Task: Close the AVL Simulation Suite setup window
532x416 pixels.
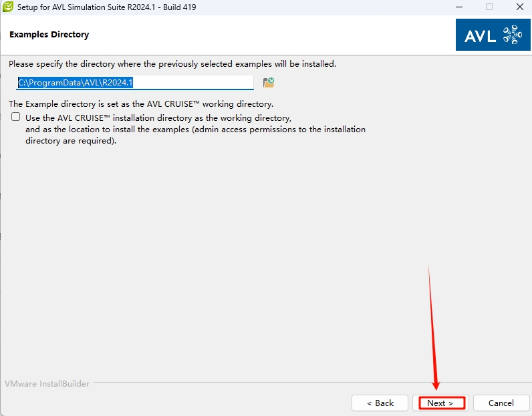Action: click(x=519, y=7)
